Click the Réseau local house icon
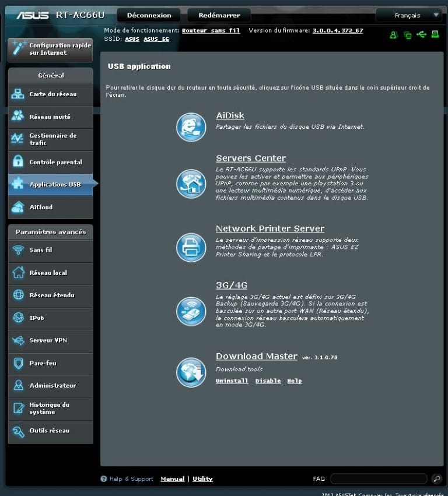This screenshot has width=448, height=496. [x=18, y=272]
